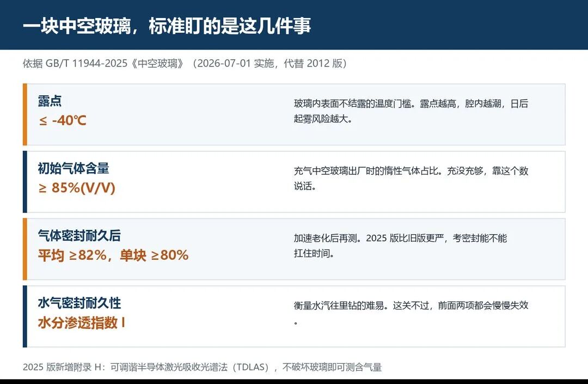Select the value 平均 ≥82%，单块 ≥80%
Screen dimensions: 588x384
(113, 255)
